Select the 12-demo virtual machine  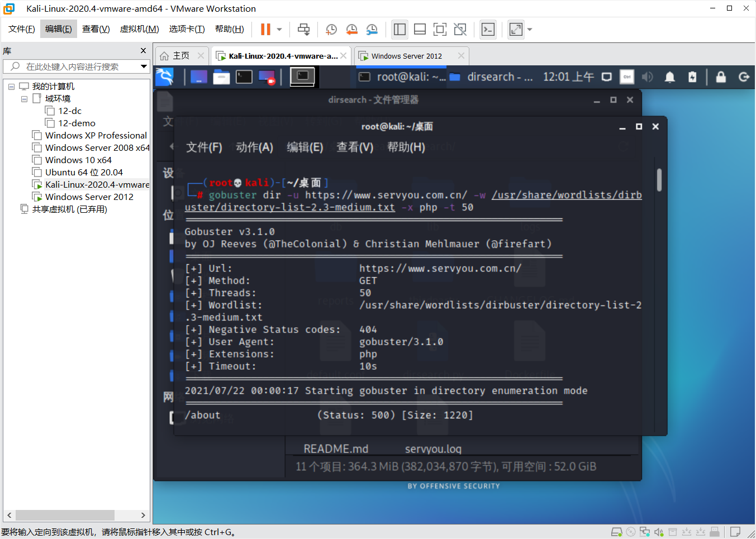[77, 123]
